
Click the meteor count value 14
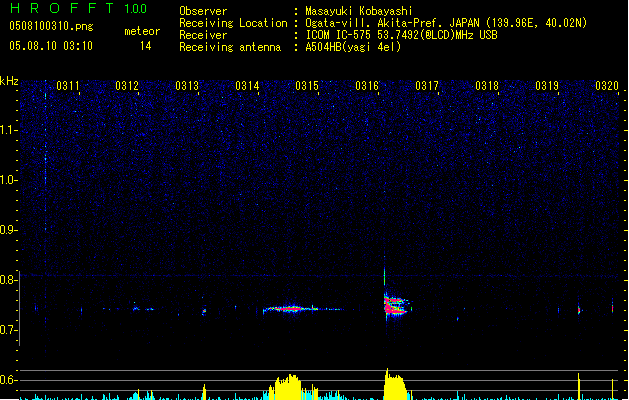coord(145,46)
